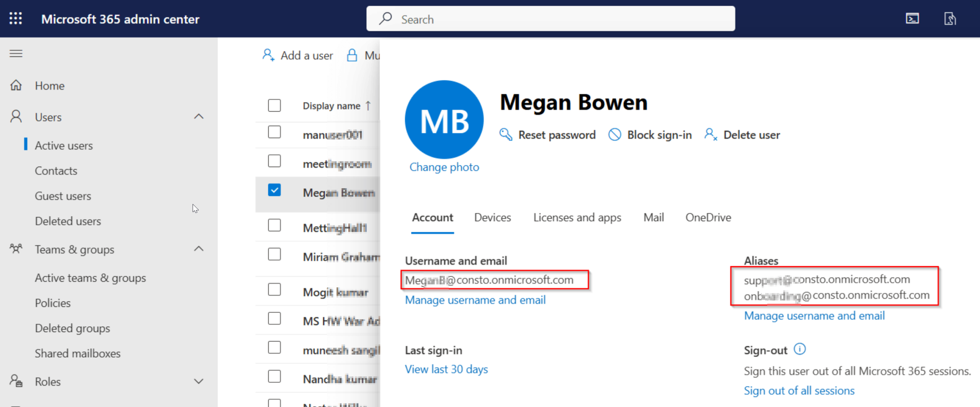The height and width of the screenshot is (407, 980).
Task: Expand the Roles section chevron
Action: pyautogui.click(x=199, y=381)
